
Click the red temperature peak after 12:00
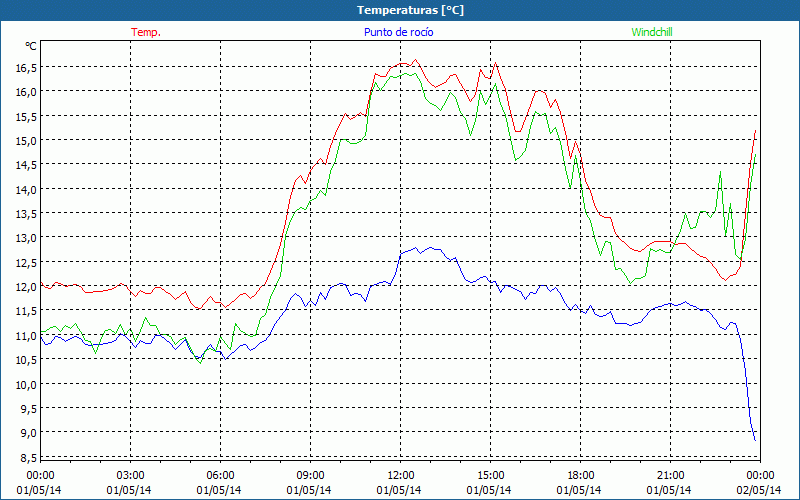(415, 60)
